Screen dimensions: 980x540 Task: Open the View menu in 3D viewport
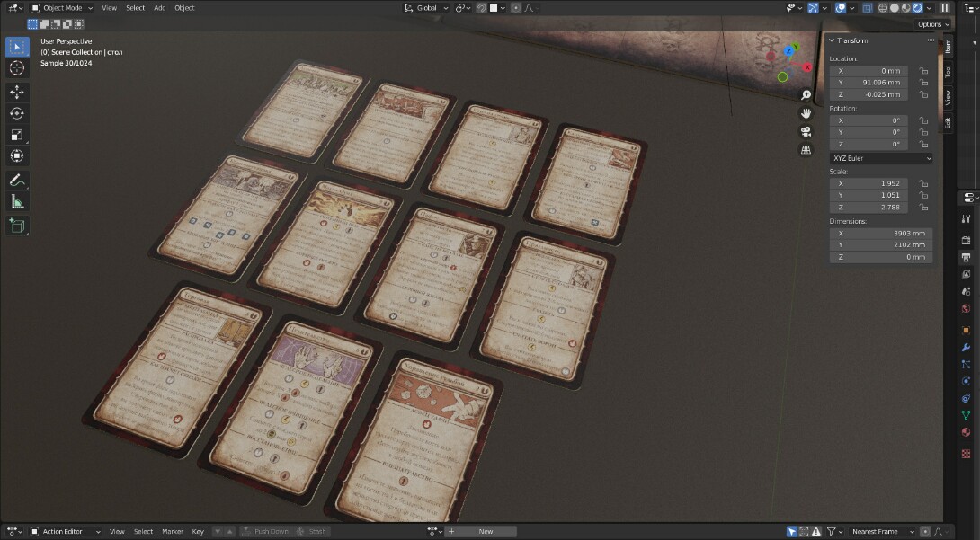coord(110,8)
